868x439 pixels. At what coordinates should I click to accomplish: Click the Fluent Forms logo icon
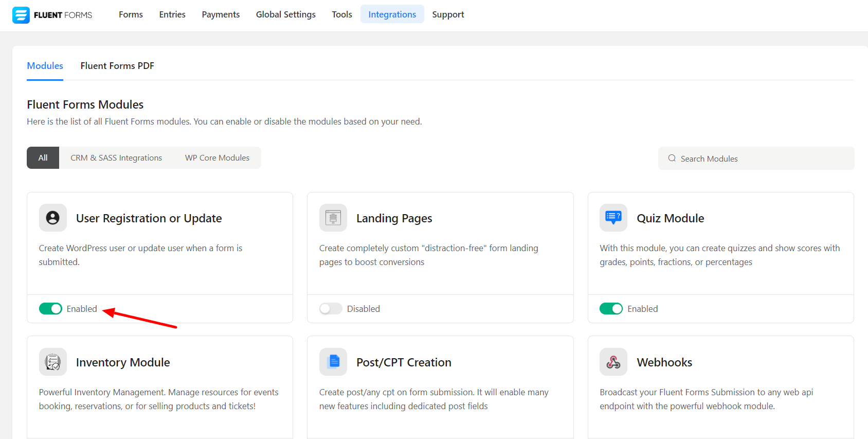click(21, 15)
